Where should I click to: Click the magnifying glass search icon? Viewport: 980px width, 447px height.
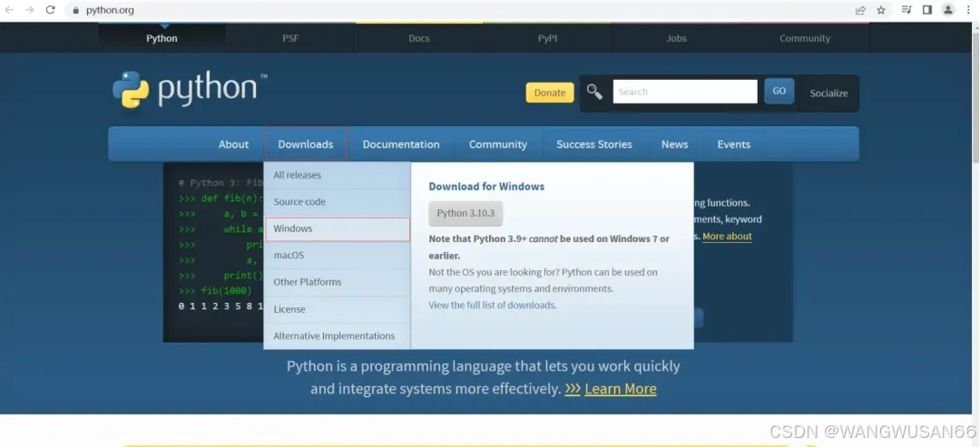[x=594, y=92]
